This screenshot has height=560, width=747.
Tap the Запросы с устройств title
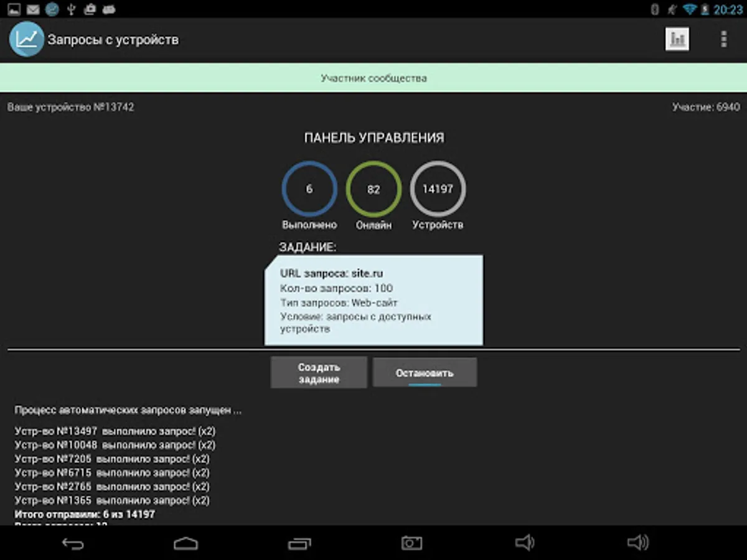pos(113,40)
